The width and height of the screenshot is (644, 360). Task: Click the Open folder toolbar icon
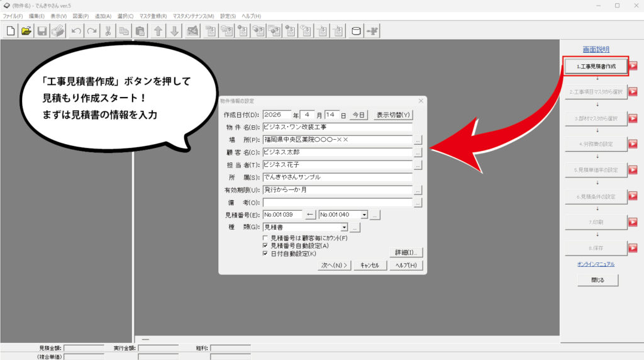coord(26,31)
